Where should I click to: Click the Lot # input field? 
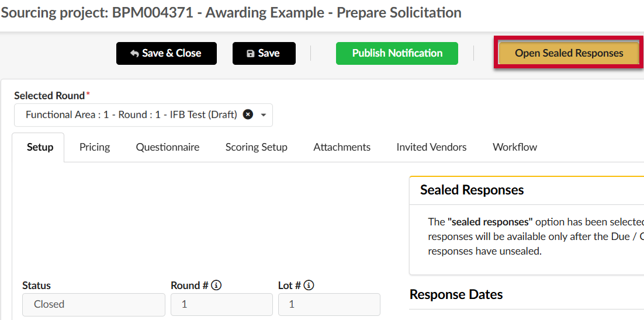(329, 304)
